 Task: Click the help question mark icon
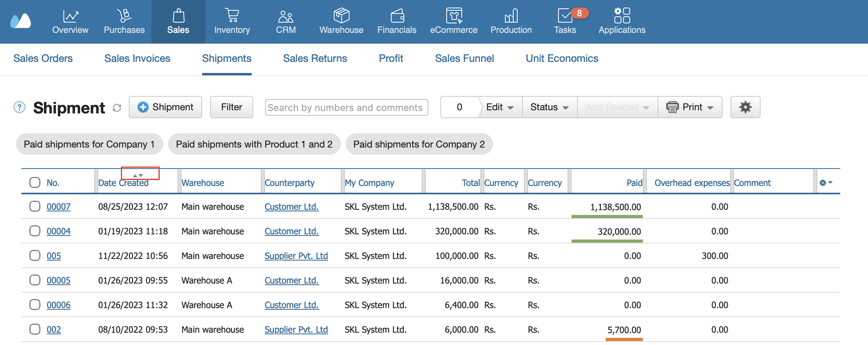pyautogui.click(x=19, y=107)
